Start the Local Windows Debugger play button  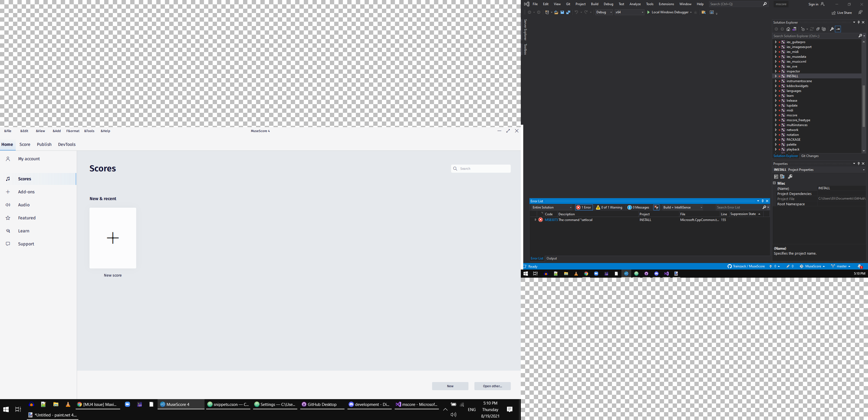pos(649,12)
